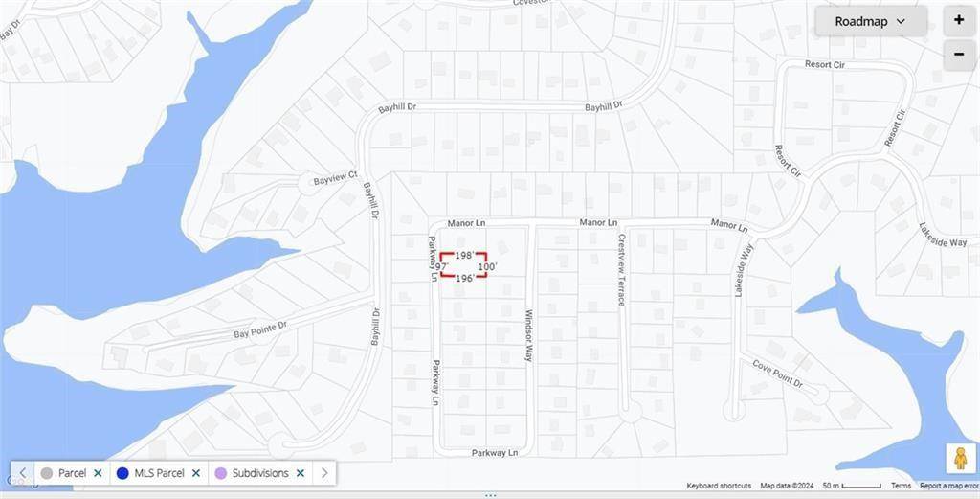Zoom out with the minus button
980x499 pixels.
959,55
